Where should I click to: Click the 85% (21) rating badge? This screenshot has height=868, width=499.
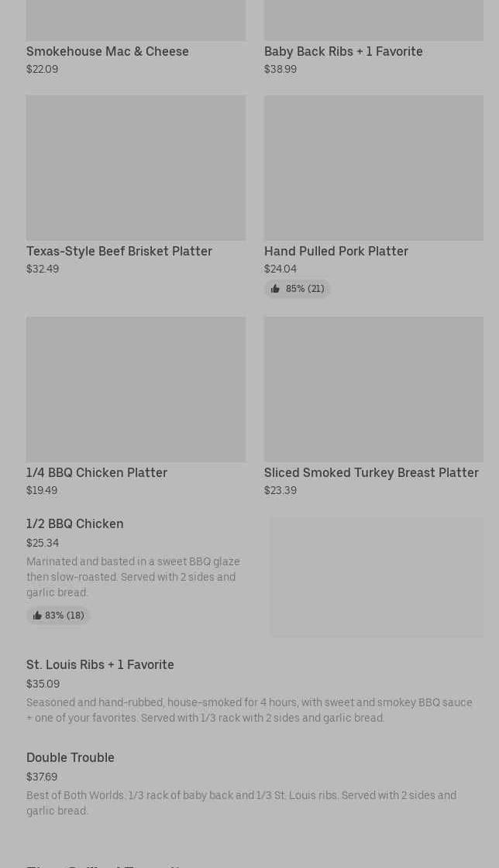pyautogui.click(x=298, y=288)
